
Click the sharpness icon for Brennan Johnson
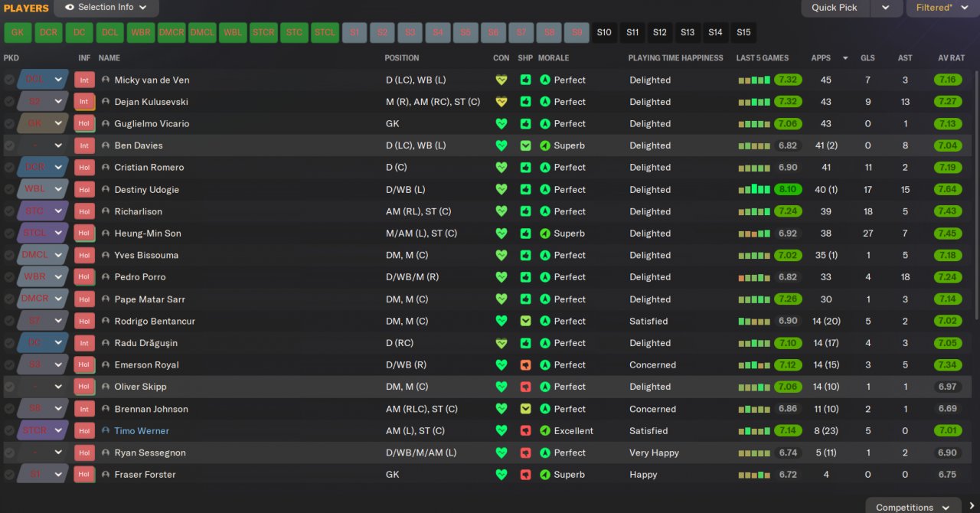(525, 409)
